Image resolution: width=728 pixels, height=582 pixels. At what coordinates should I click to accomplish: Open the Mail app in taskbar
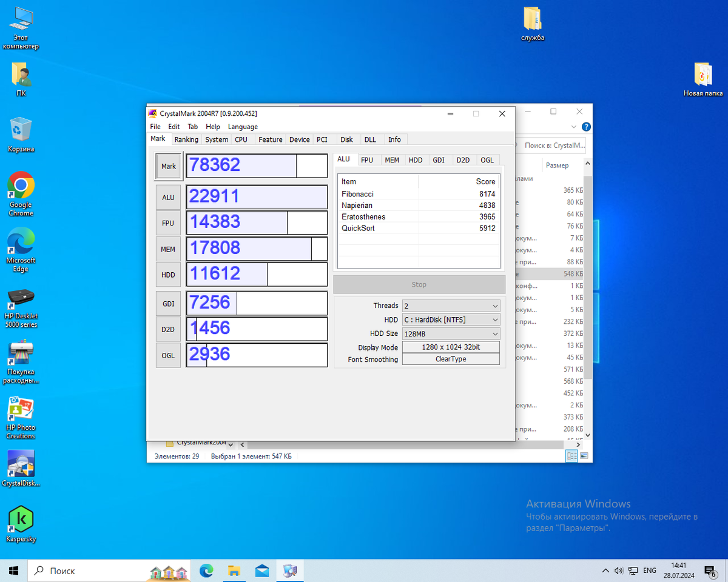[262, 570]
